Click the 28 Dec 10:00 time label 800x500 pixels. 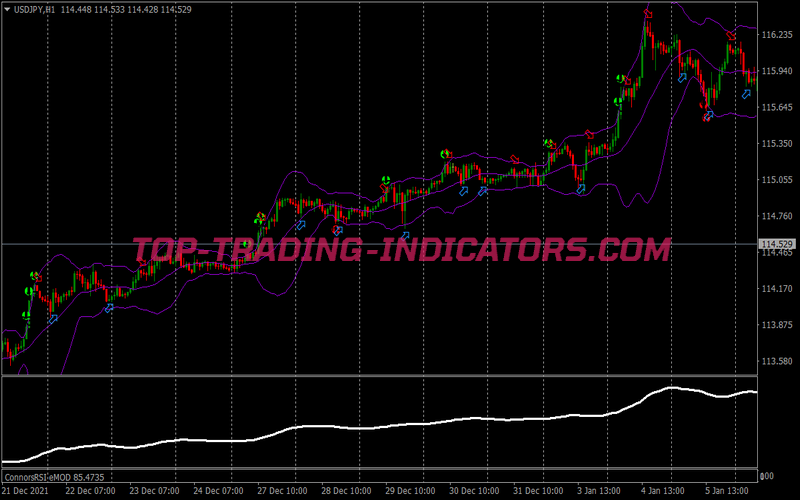(346, 491)
